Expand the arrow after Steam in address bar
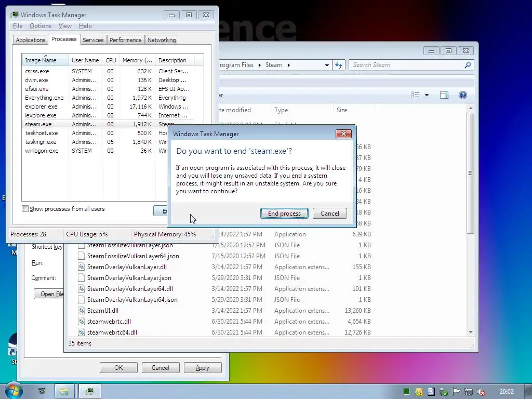532x399 pixels. (289, 65)
